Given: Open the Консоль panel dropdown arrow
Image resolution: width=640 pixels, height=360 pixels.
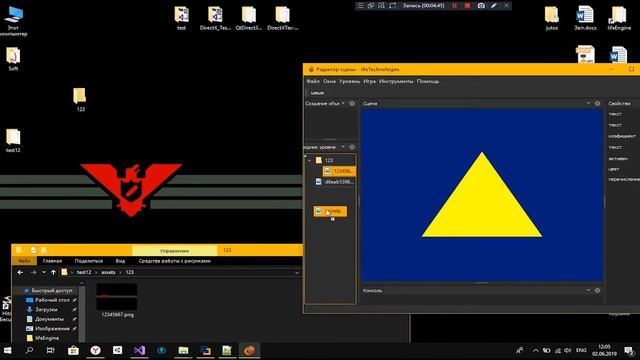Looking at the screenshot, I should (x=588, y=290).
